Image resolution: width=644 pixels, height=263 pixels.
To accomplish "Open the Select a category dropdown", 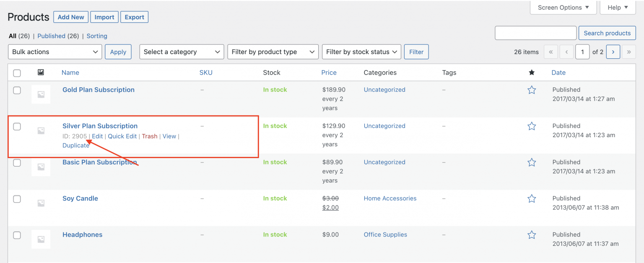I will pos(181,52).
